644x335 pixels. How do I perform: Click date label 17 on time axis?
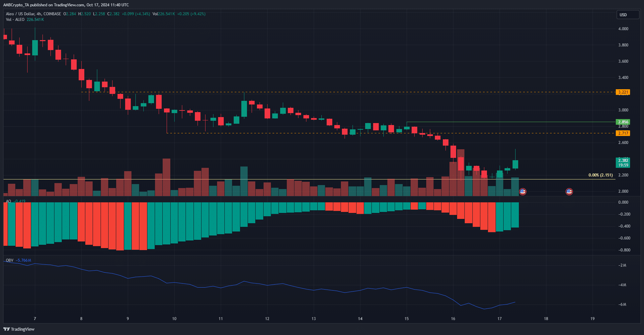500,319
